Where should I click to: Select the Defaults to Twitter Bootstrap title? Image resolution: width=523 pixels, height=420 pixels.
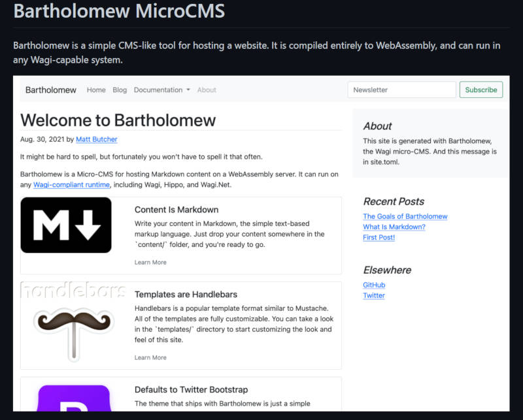[x=191, y=390]
